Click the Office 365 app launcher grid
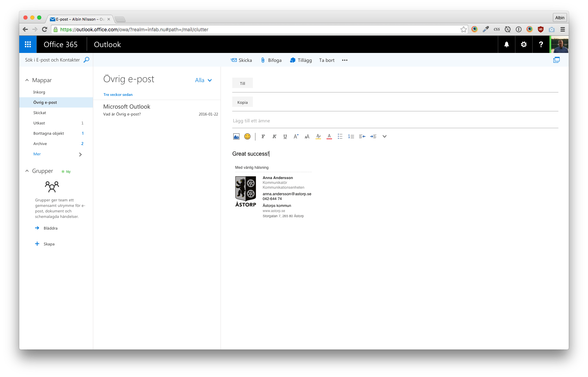Screen dimensions: 588x377 [x=28, y=44]
